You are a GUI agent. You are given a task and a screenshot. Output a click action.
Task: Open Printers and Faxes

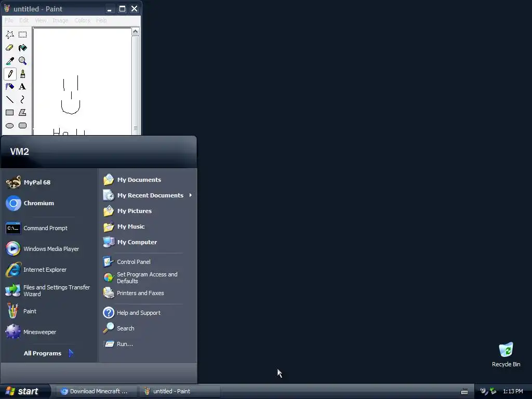148,293
